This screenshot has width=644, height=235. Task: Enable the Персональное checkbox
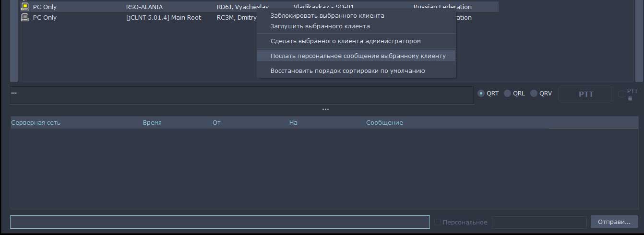click(x=437, y=222)
